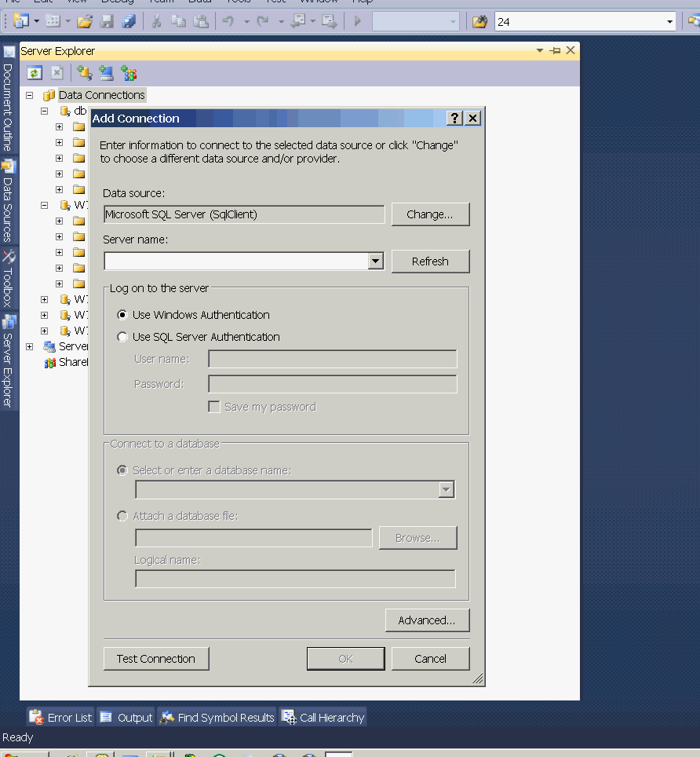The height and width of the screenshot is (757, 700).
Task: Select Use SQL Server Authentication option
Action: [122, 337]
